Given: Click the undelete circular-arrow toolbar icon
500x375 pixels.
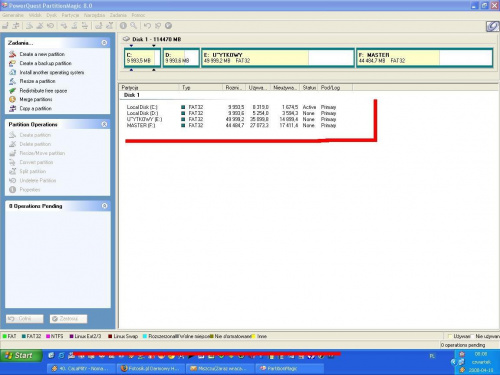Looking at the screenshot, I should 50,25.
